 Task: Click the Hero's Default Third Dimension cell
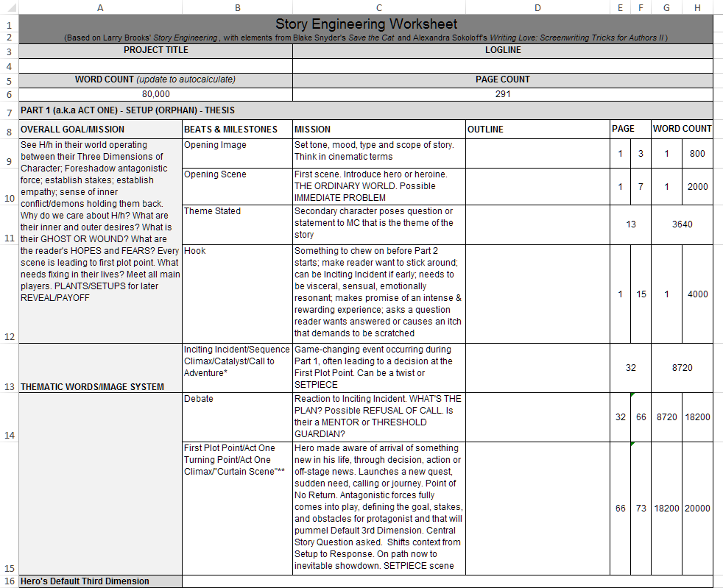100,581
